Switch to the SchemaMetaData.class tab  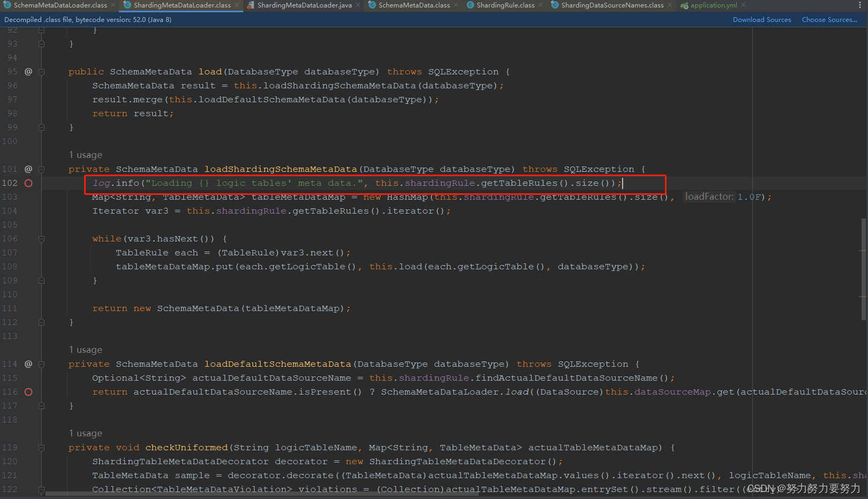click(414, 5)
